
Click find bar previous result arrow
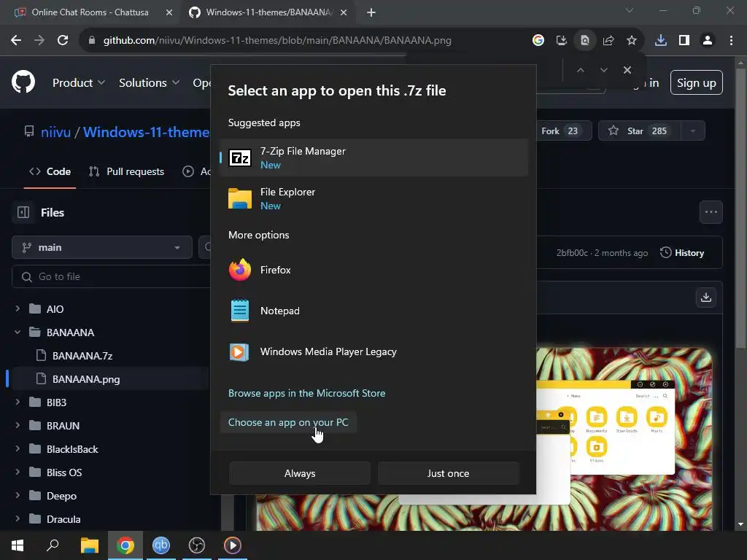[580, 70]
